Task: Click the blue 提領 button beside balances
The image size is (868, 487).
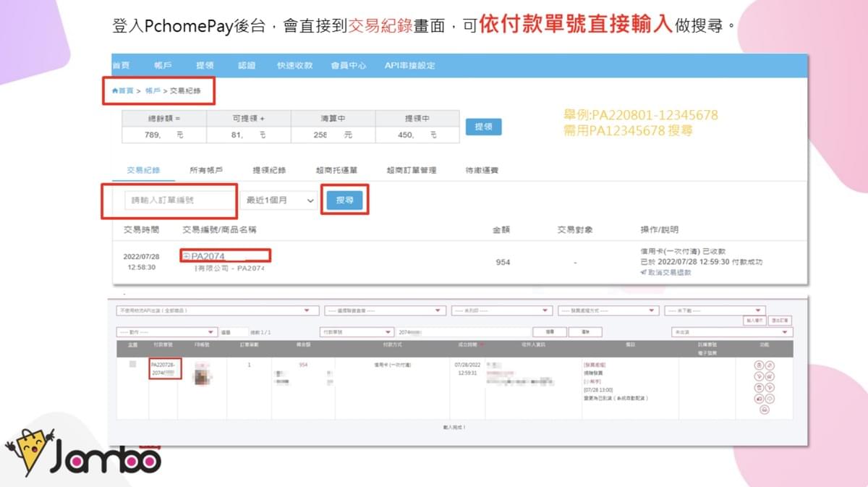Action: [x=483, y=127]
